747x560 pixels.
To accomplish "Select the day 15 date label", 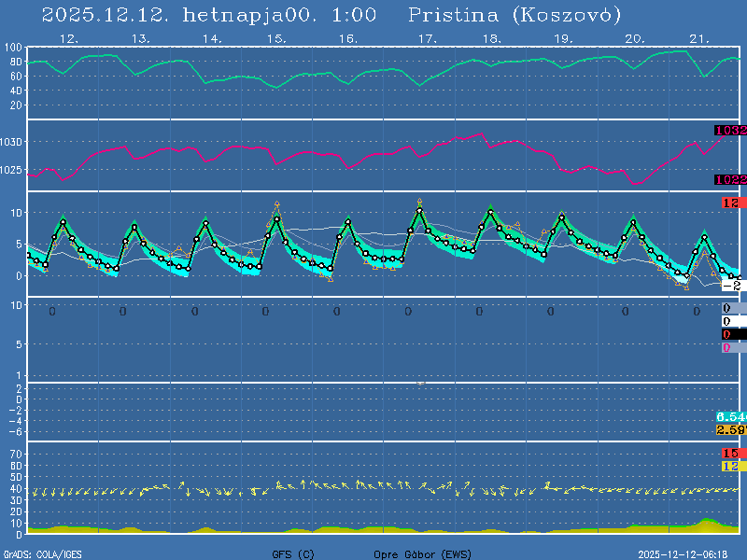I will [276, 39].
